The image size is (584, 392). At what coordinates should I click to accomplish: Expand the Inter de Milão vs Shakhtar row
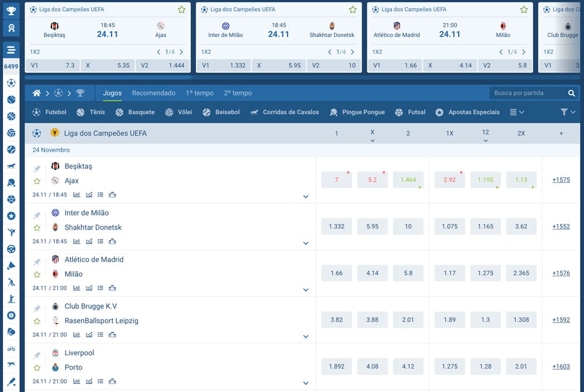(x=306, y=243)
